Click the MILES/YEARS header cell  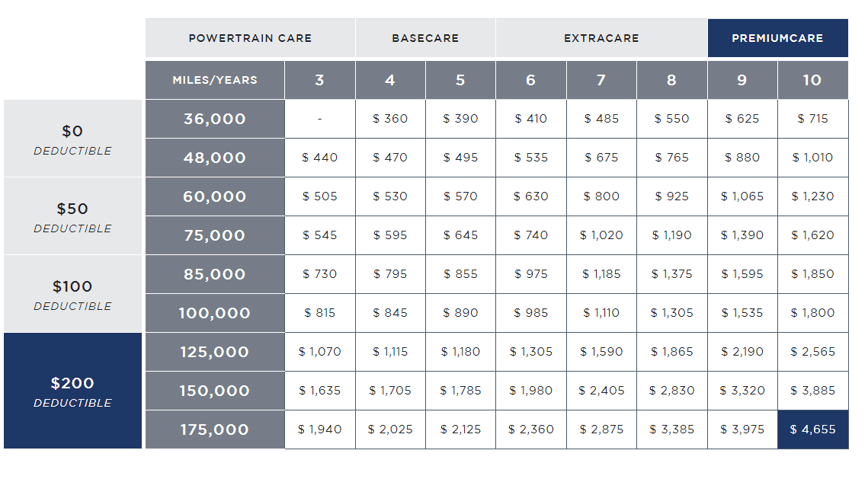pos(214,80)
